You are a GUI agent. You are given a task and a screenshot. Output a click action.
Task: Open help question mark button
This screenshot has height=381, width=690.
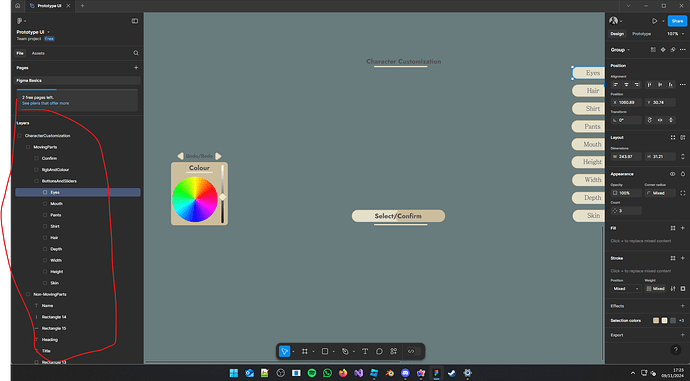click(675, 350)
